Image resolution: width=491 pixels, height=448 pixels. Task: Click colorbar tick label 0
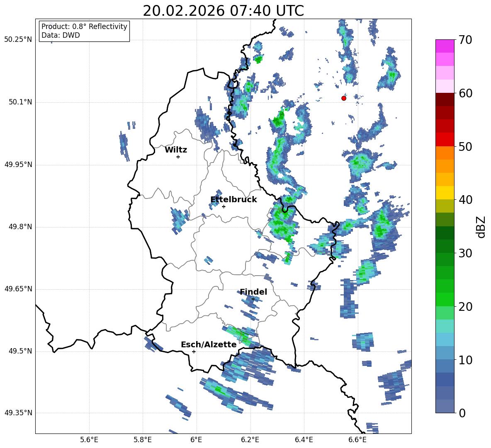(462, 413)
